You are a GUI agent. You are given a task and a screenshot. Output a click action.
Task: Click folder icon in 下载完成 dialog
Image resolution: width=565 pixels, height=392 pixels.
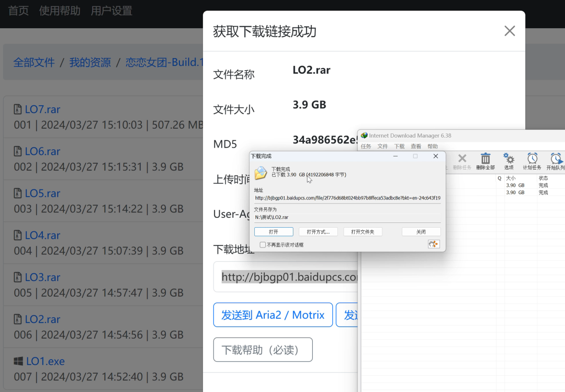[261, 173]
